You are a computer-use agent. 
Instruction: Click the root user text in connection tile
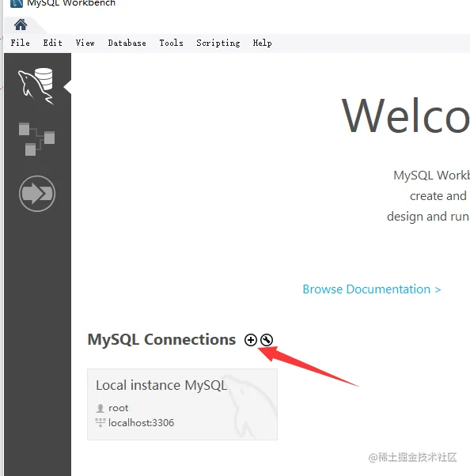(x=119, y=408)
